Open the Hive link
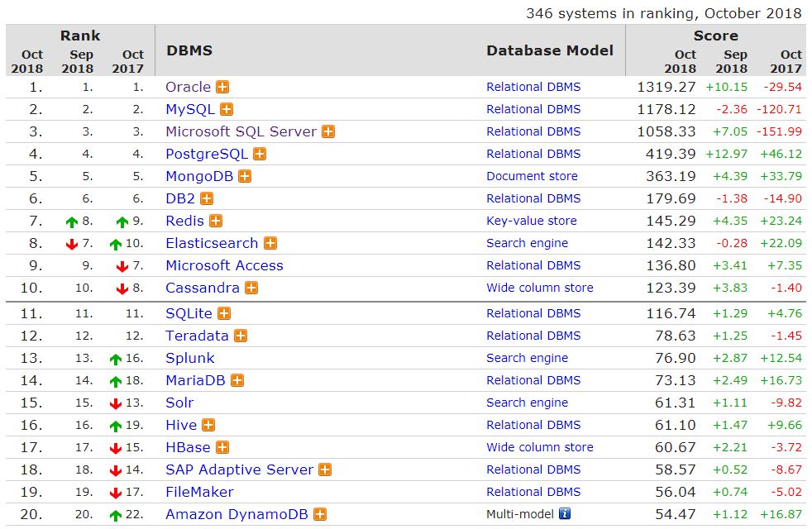812x529 pixels. coord(181,425)
